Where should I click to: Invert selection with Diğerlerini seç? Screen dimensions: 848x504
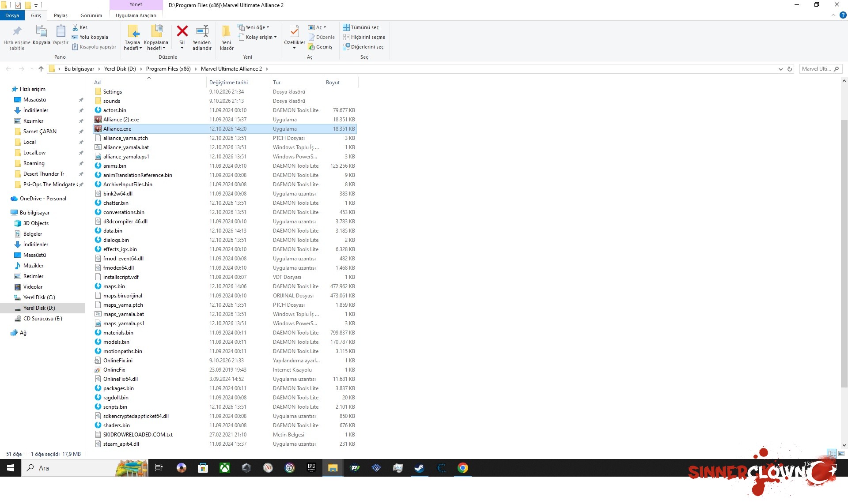363,47
